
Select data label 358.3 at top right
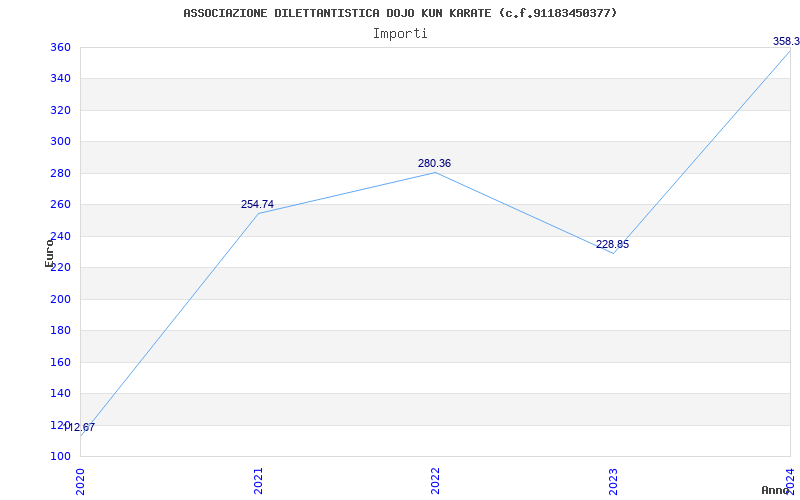point(786,41)
